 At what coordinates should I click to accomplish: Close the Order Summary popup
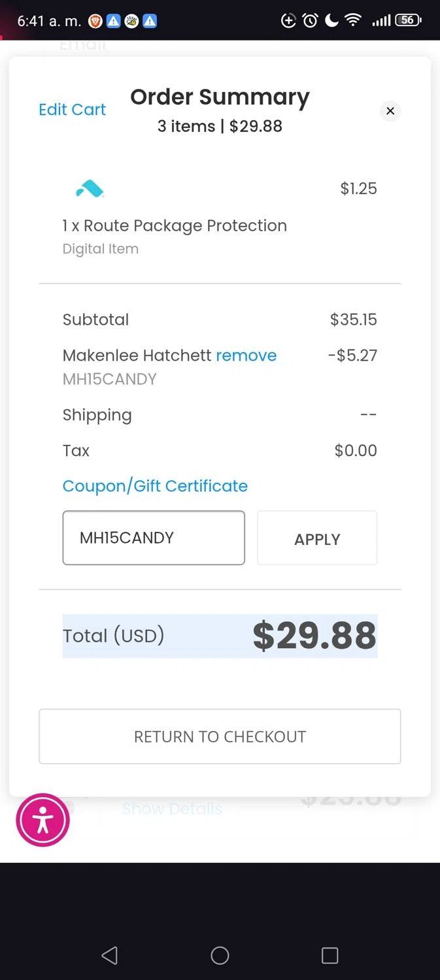[390, 111]
